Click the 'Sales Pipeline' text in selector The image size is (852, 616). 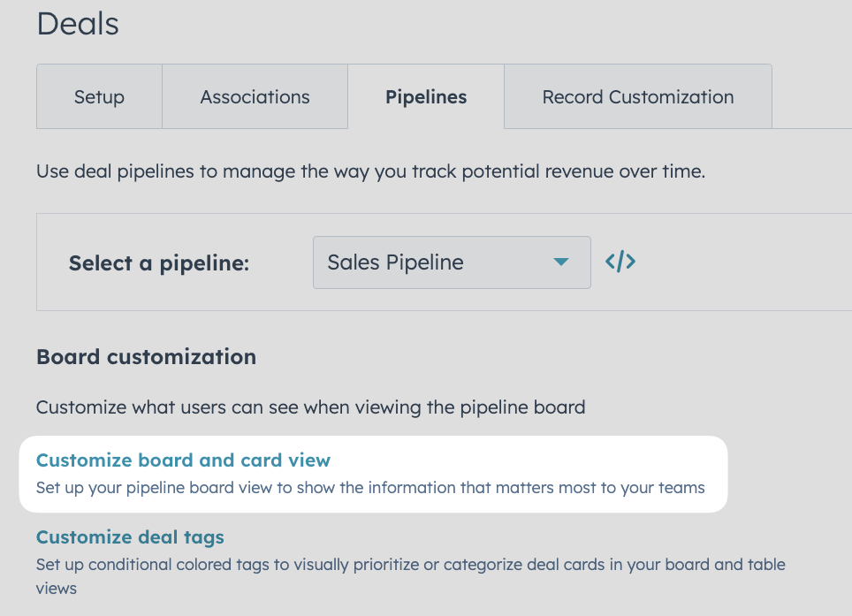coord(395,262)
